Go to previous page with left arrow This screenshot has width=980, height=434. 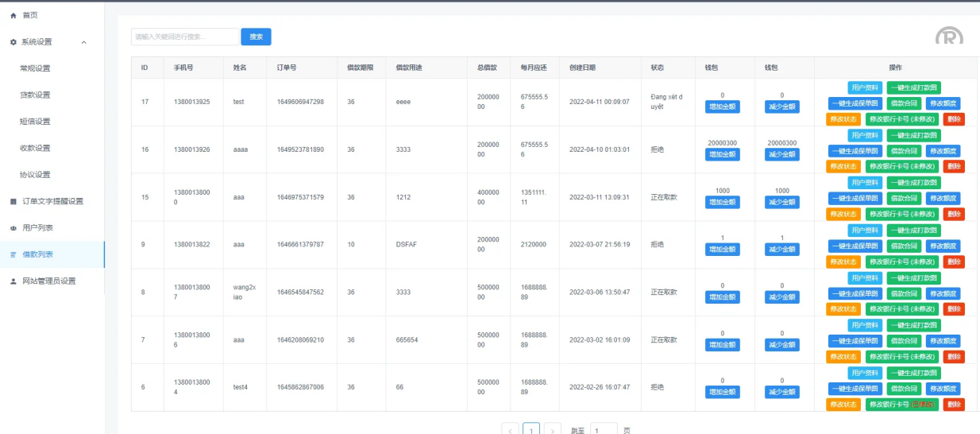[510, 430]
